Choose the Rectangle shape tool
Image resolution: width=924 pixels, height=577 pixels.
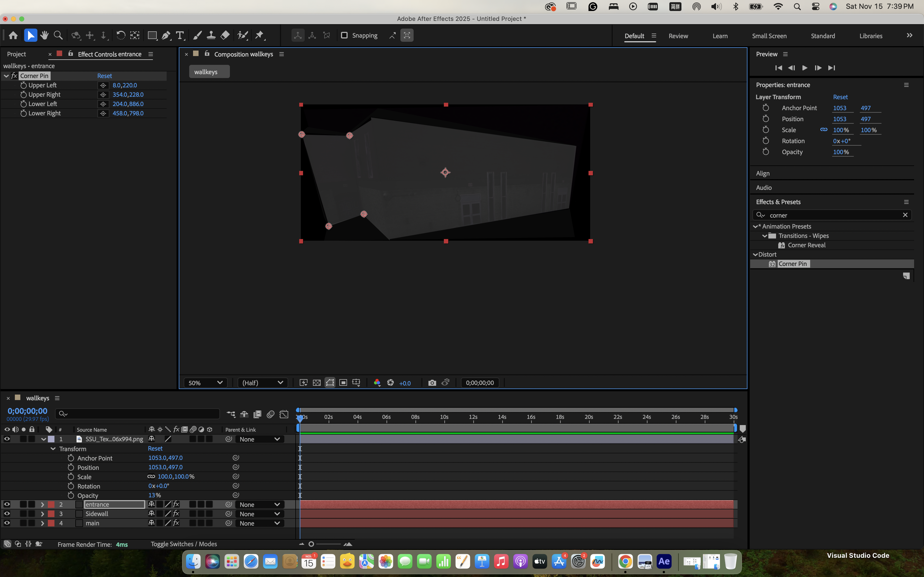pos(152,35)
